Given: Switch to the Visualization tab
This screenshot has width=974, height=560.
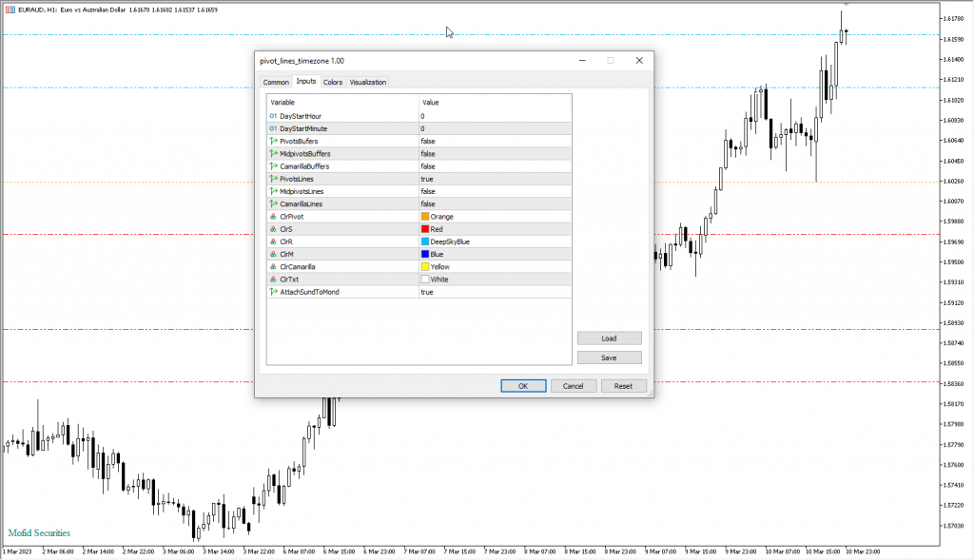Looking at the screenshot, I should 368,83.
